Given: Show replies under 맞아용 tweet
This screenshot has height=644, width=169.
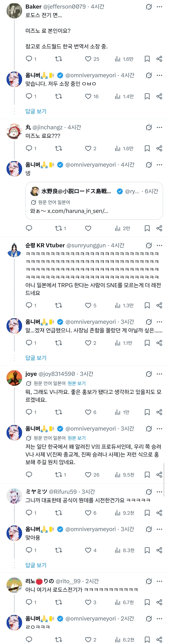Looking at the screenshot, I should pos(36,565).
